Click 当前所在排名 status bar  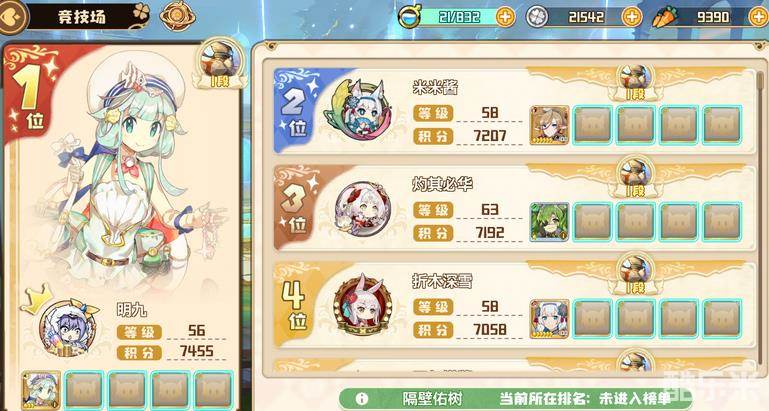(513, 398)
